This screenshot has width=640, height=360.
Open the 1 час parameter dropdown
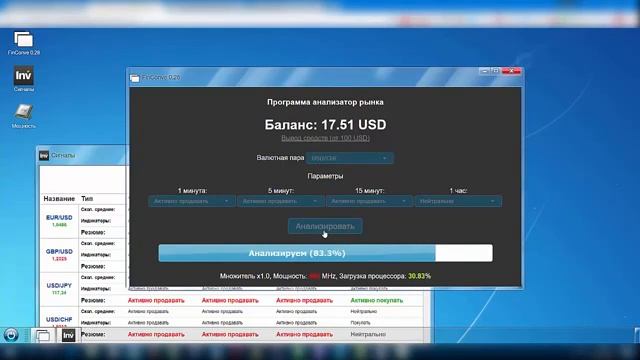458,201
